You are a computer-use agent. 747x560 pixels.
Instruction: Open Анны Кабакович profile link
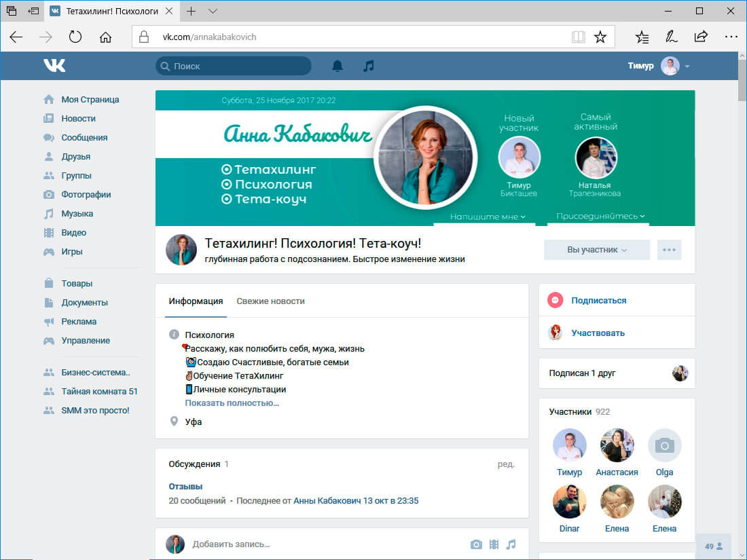[x=327, y=500]
